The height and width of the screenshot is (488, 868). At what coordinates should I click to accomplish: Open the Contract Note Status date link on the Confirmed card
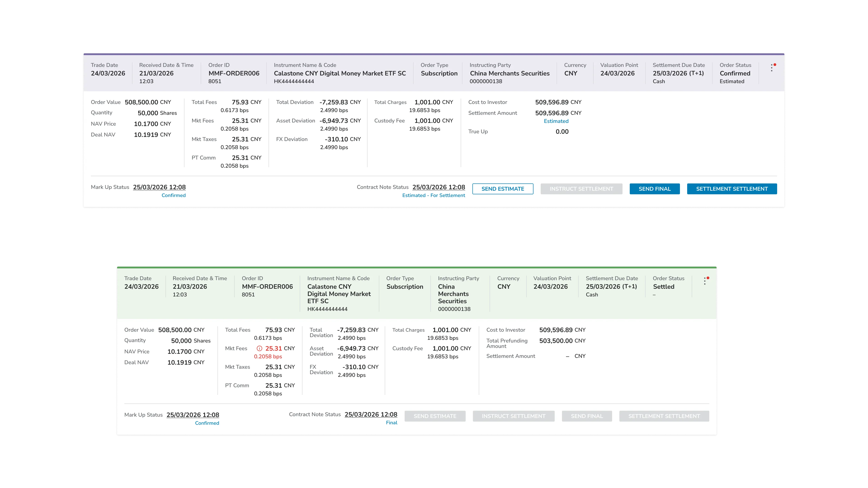(x=439, y=187)
